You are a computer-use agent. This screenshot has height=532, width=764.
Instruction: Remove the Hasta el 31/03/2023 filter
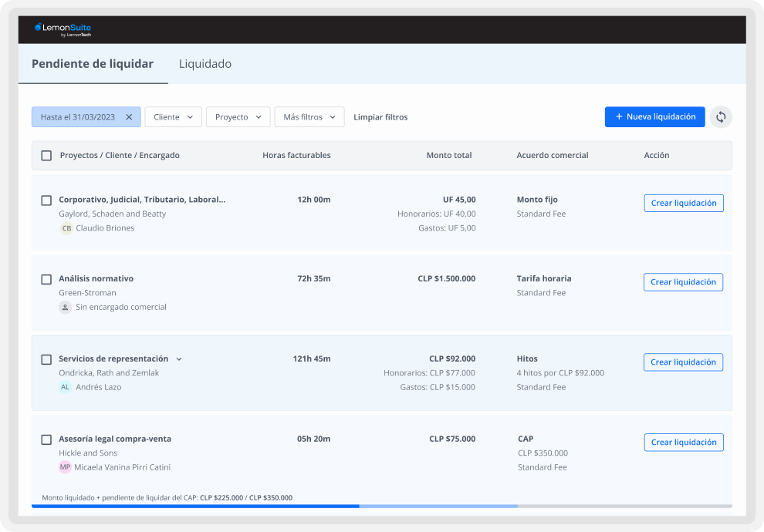pyautogui.click(x=129, y=117)
